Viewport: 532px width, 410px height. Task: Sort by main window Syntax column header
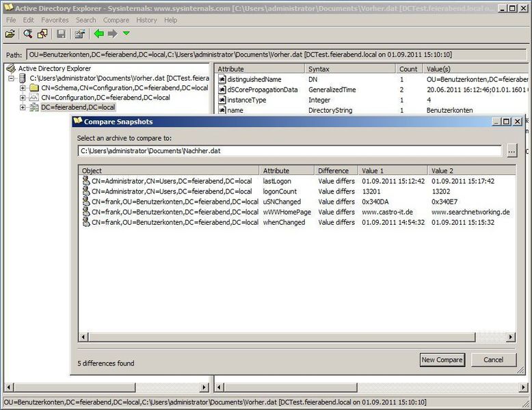click(x=350, y=69)
